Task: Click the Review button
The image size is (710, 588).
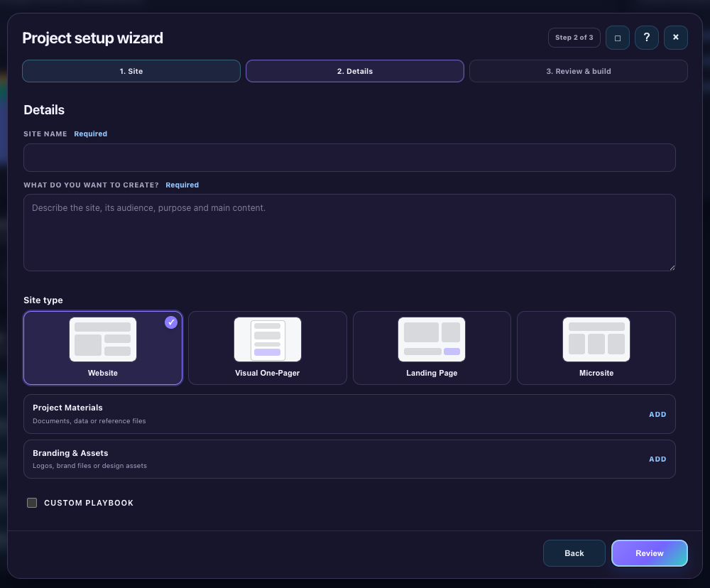Action: (x=650, y=553)
